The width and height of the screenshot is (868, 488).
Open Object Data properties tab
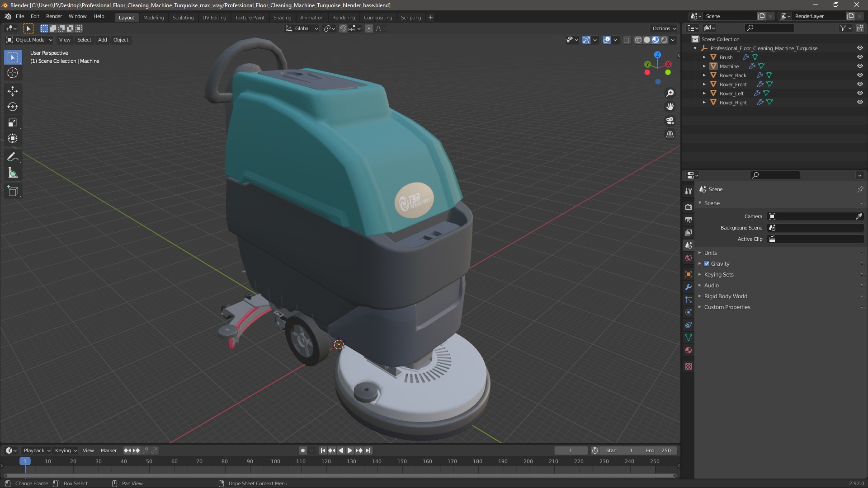(689, 338)
